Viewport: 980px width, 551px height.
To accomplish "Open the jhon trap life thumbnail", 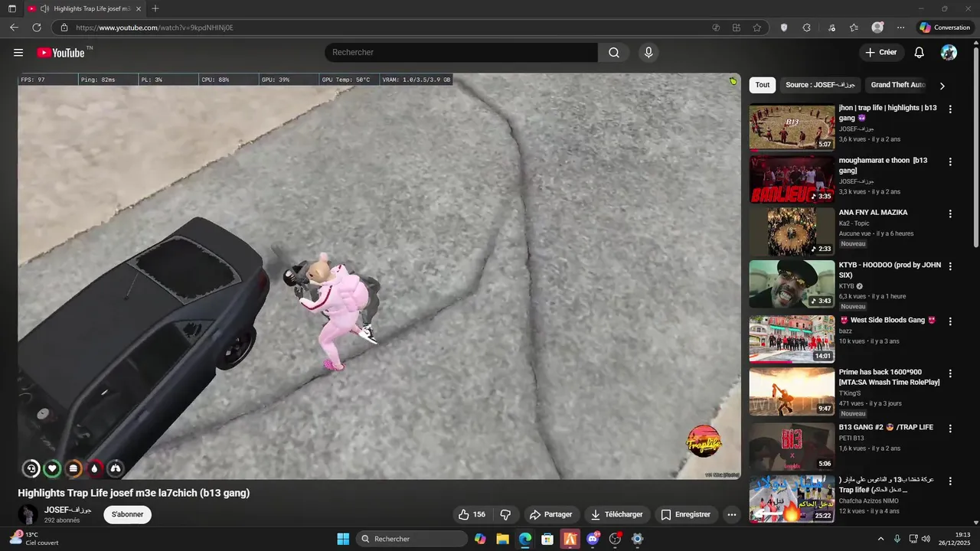I will click(x=792, y=127).
